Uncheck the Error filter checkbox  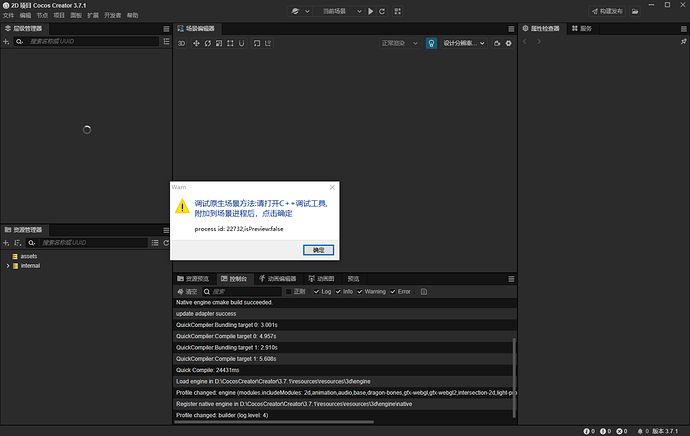click(393, 292)
